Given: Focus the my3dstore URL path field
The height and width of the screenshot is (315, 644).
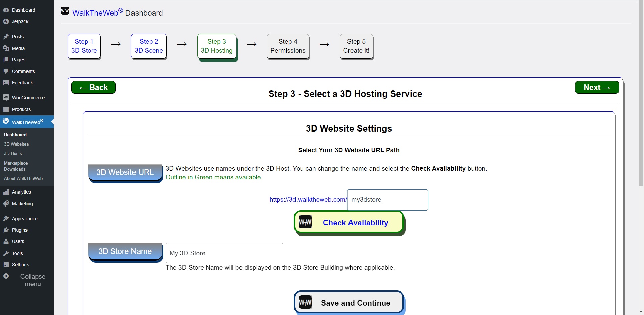Looking at the screenshot, I should click(388, 200).
